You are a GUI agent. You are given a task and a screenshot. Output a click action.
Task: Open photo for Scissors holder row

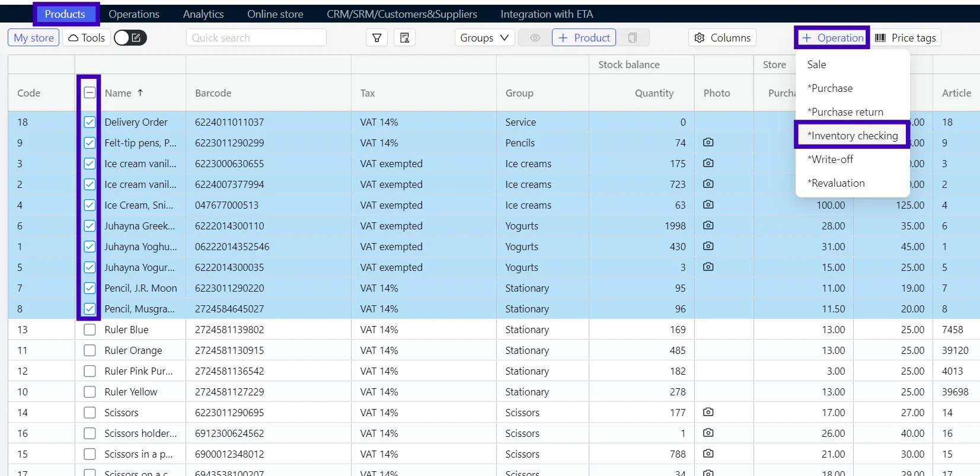708,433
